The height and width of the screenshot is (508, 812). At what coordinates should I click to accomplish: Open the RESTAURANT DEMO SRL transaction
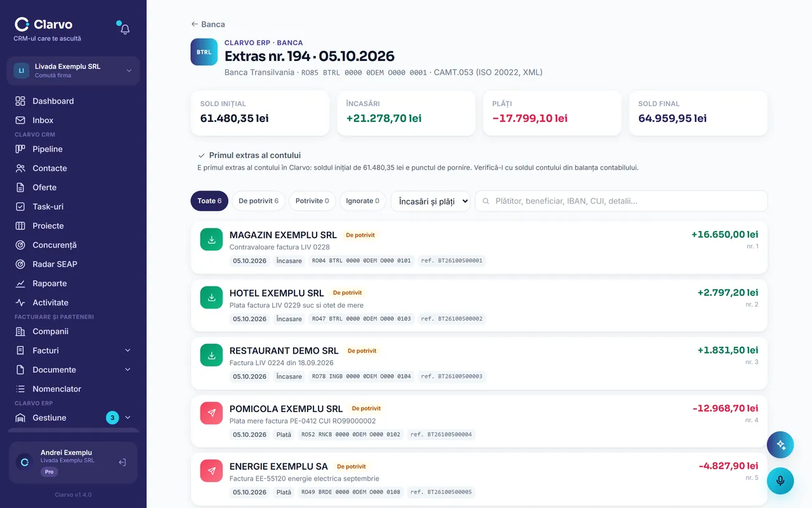coord(479,363)
